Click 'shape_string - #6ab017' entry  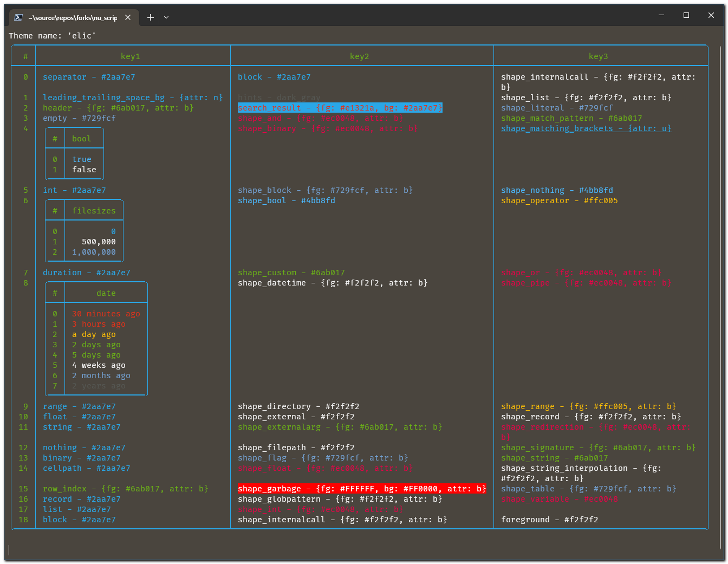(x=555, y=458)
